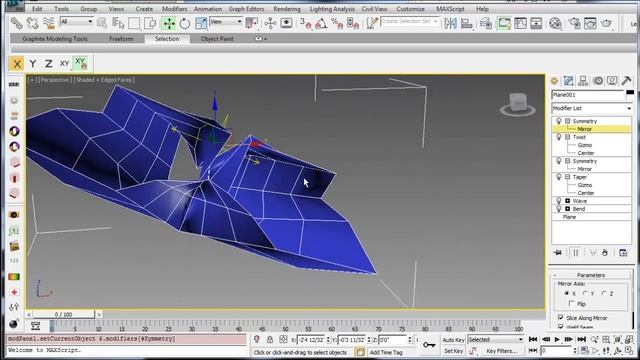Open Select by Name list icon
This screenshot has height=360, width=640.
(118, 23)
